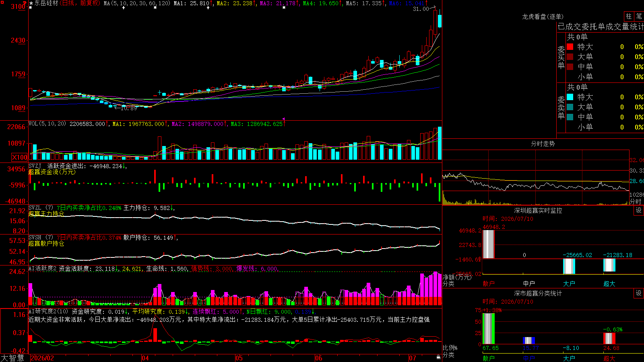Click the magenta flag marker above the volume panel
This screenshot has height=362, width=644.
tap(284, 119)
